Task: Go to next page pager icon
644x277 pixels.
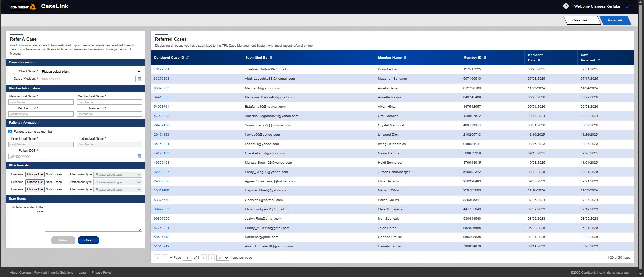Action: (x=204, y=258)
